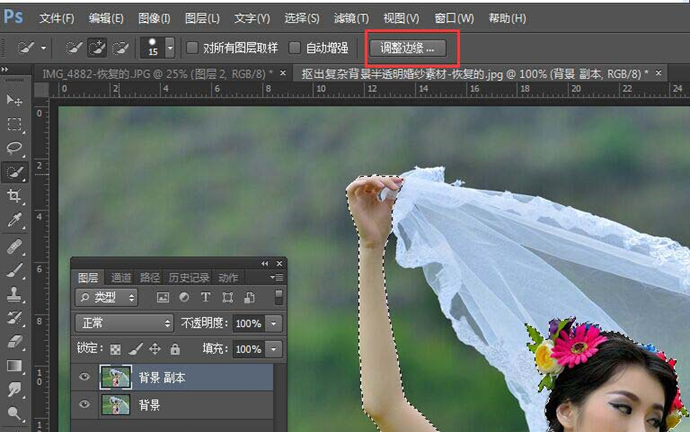The height and width of the screenshot is (432, 690).
Task: Enable 自动增强 checkbox
Action: point(294,48)
